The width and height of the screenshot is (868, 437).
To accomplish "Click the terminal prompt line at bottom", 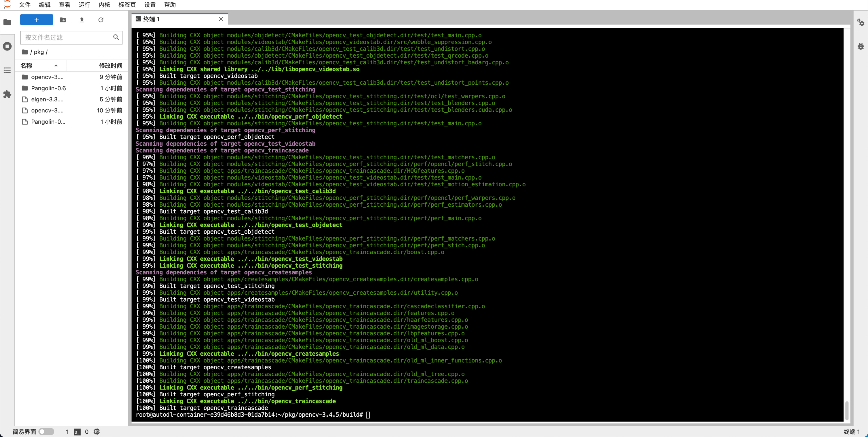I will click(x=253, y=415).
